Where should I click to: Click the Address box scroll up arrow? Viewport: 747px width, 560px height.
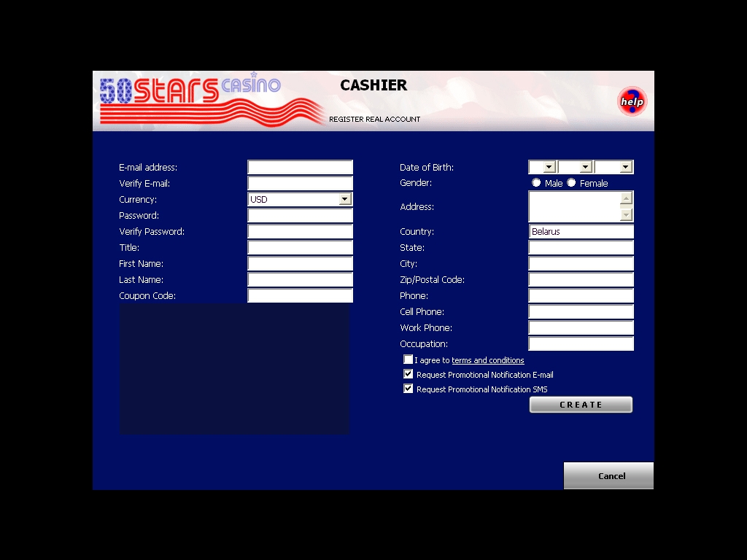[x=626, y=198]
